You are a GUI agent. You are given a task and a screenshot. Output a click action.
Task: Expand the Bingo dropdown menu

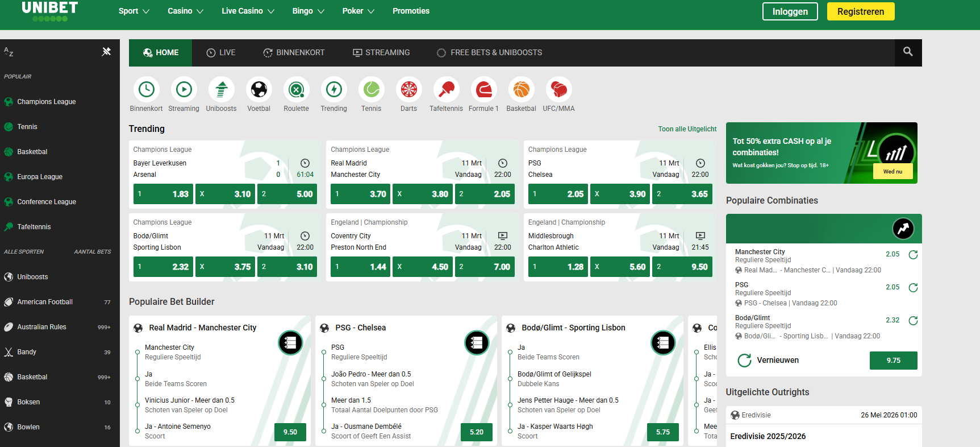point(308,11)
